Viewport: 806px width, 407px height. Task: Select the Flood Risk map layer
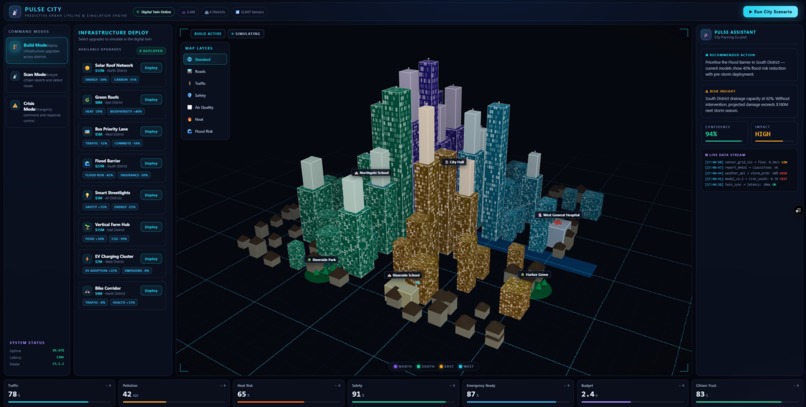coord(205,131)
